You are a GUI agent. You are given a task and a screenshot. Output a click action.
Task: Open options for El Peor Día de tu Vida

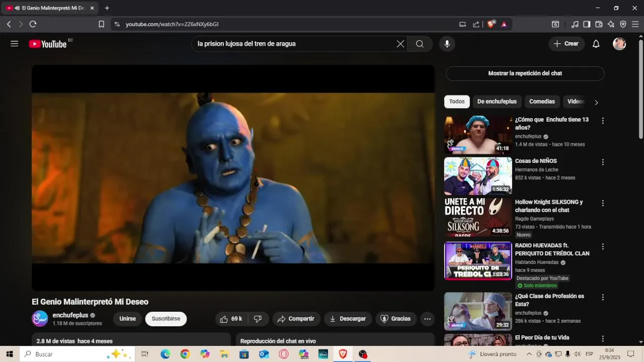click(x=603, y=338)
